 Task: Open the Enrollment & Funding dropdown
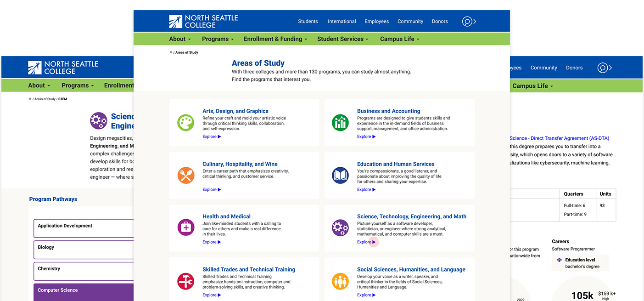pos(275,39)
